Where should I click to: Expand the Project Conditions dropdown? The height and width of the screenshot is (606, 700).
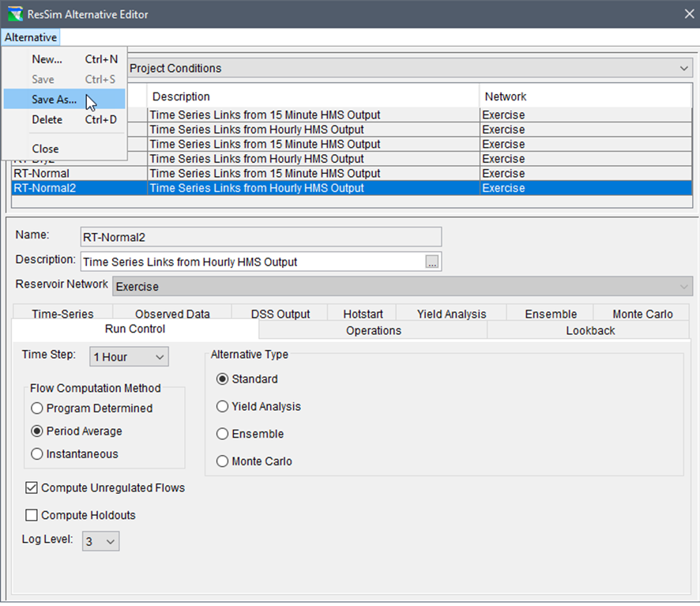684,68
